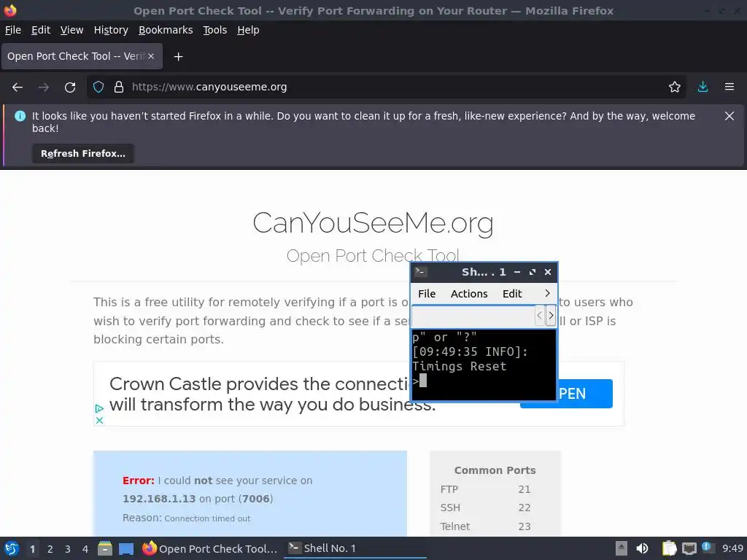Switch to workspace 3 in taskbar

68,549
